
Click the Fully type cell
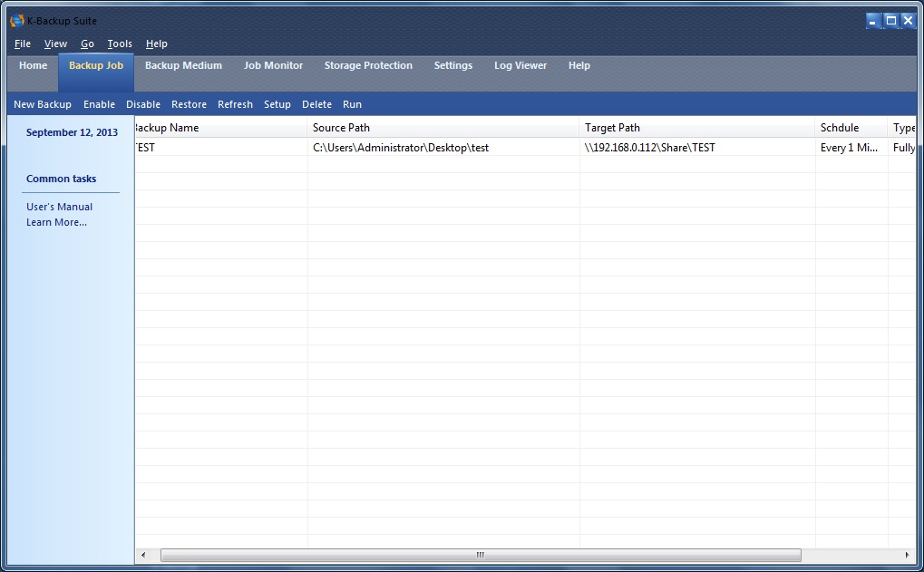(x=902, y=147)
